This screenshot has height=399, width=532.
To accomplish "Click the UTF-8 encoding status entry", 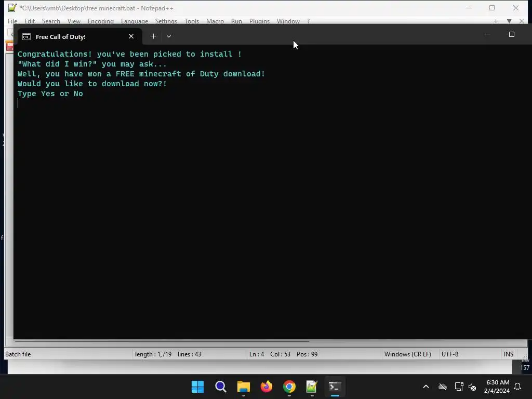I will 450,354.
